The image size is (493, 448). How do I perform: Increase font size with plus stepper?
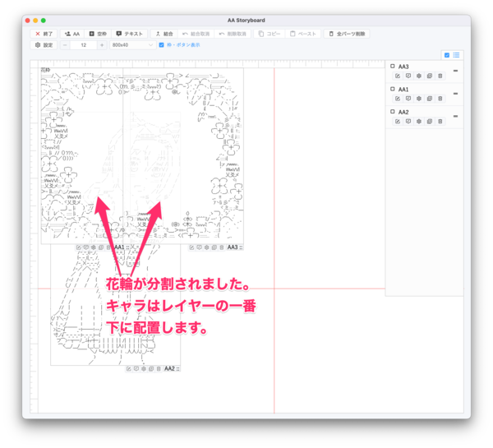pos(102,45)
